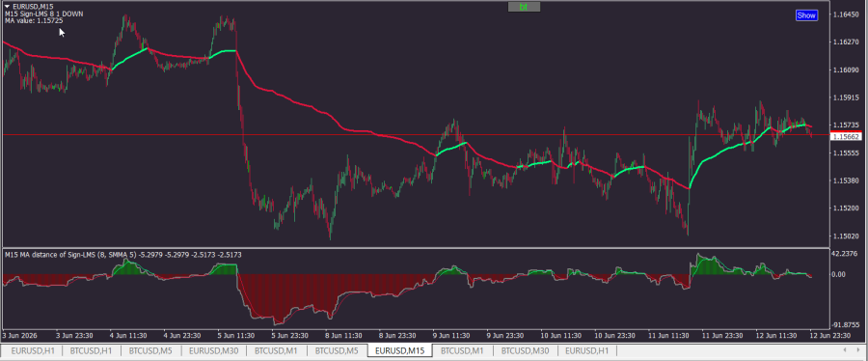The width and height of the screenshot is (868, 361).
Task: Switch to the BTCUSD,M30 chart tab
Action: coord(525,350)
